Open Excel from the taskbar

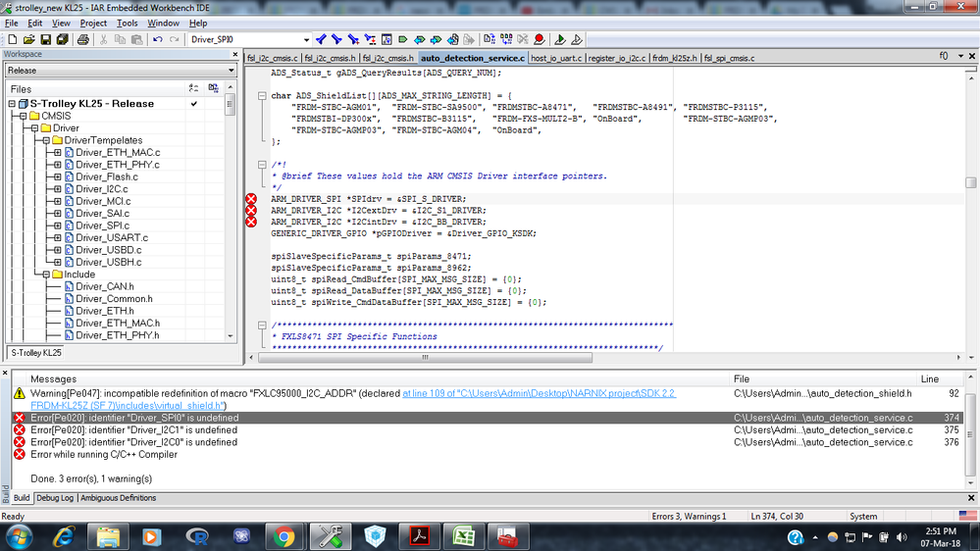pyautogui.click(x=463, y=536)
